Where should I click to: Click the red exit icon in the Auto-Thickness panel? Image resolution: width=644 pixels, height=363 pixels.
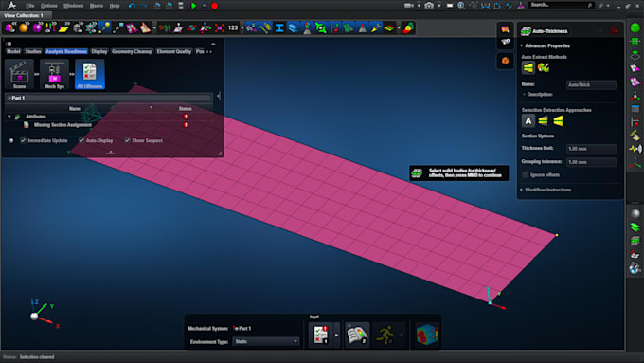pyautogui.click(x=615, y=31)
